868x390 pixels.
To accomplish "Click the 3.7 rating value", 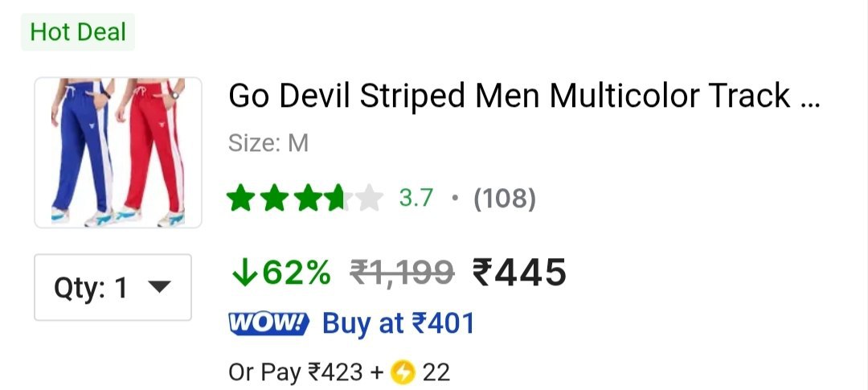I will click(416, 198).
